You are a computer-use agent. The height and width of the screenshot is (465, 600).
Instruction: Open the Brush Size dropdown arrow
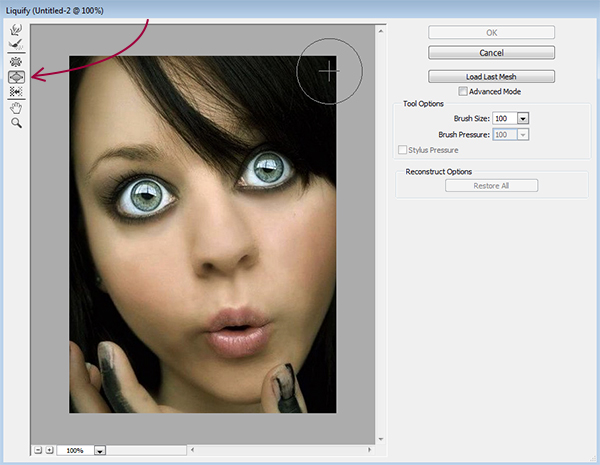click(x=523, y=119)
